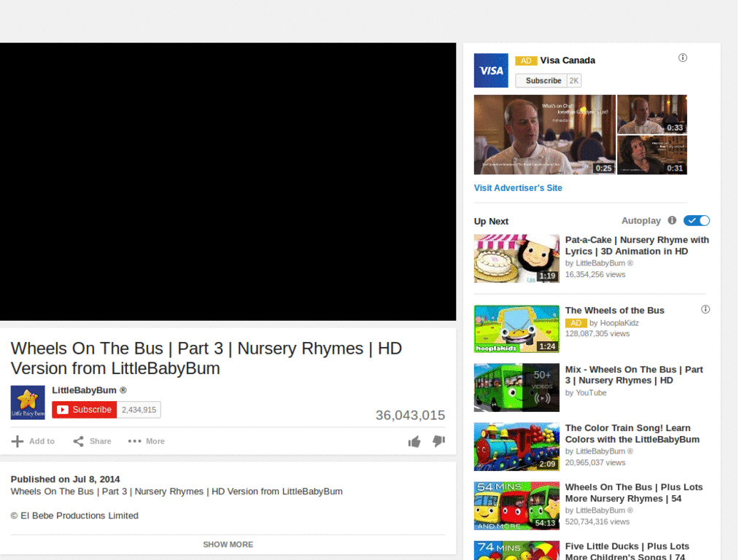The height and width of the screenshot is (560, 747).
Task: Click the Add to plus icon
Action: click(18, 441)
